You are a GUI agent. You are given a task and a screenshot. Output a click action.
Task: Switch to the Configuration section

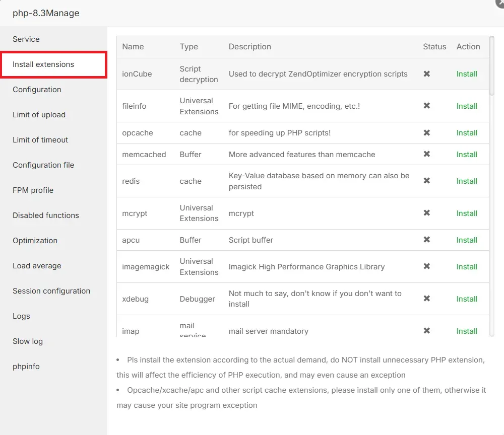click(x=37, y=90)
